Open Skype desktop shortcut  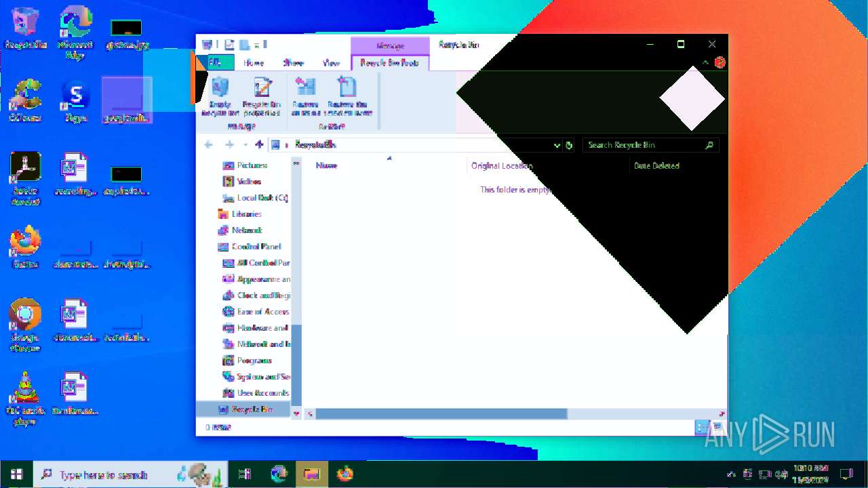point(75,102)
